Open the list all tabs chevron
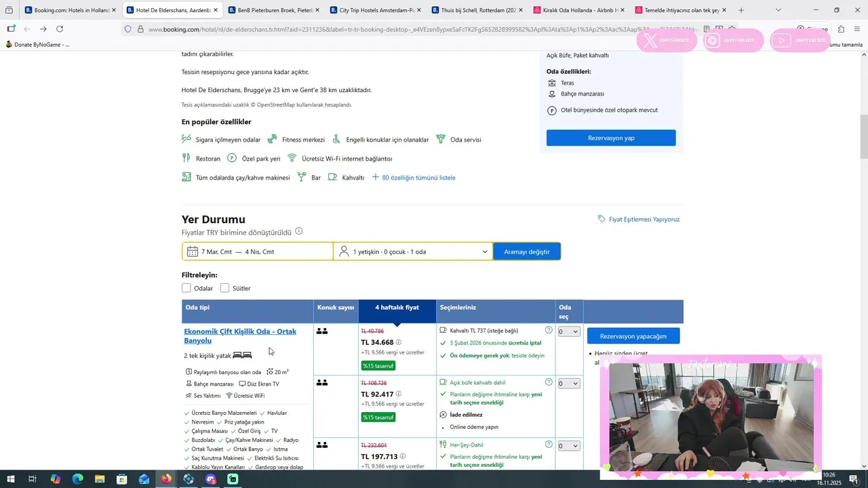The height and width of the screenshot is (488, 868). pyautogui.click(x=778, y=10)
